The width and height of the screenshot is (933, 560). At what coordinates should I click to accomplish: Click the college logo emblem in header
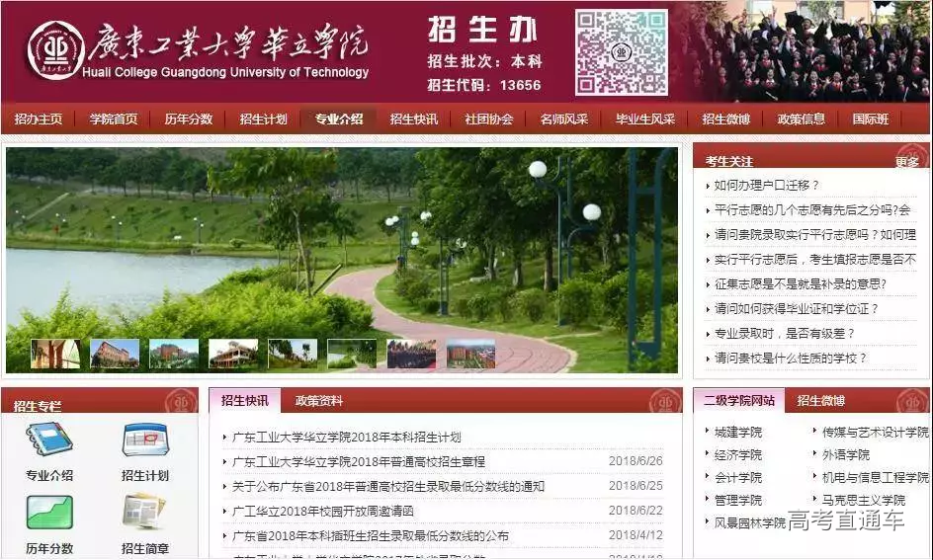(55, 50)
